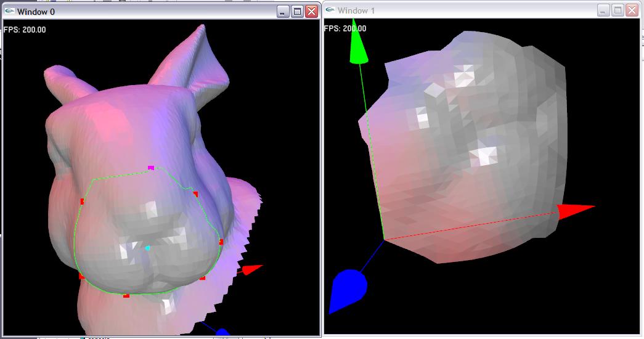Screen dimensions: 644x339
Task: Close Window 0
Action: click(312, 12)
